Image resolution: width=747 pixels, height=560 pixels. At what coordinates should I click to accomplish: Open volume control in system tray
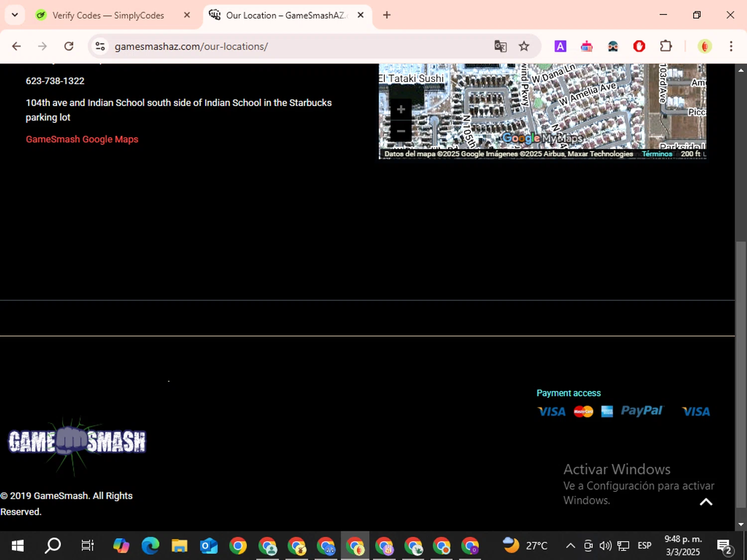click(606, 546)
